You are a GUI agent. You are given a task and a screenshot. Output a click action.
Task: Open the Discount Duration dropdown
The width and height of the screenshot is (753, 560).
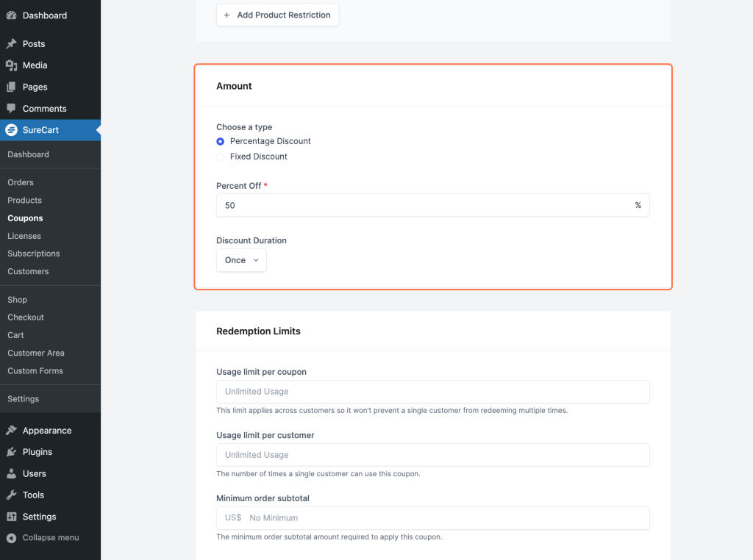coord(241,260)
